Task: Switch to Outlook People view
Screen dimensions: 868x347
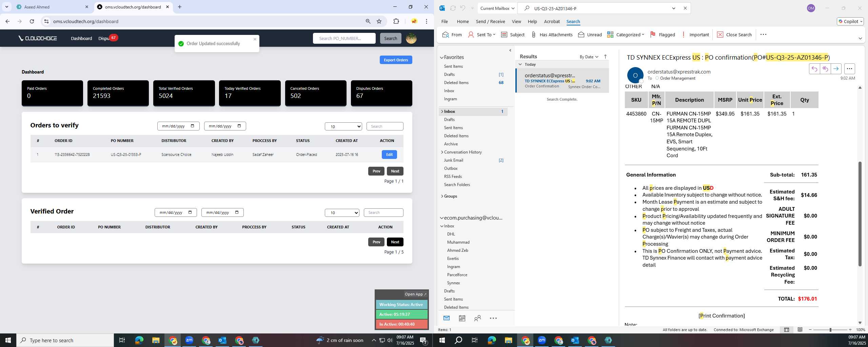Action: coord(477,318)
